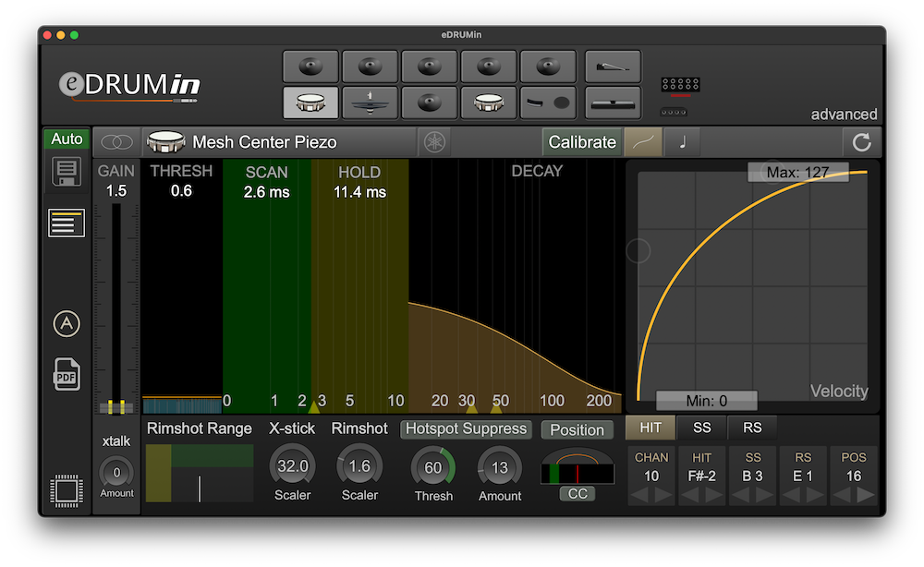Select the hi-hat pedal input
This screenshot has width=924, height=567.
point(613,66)
